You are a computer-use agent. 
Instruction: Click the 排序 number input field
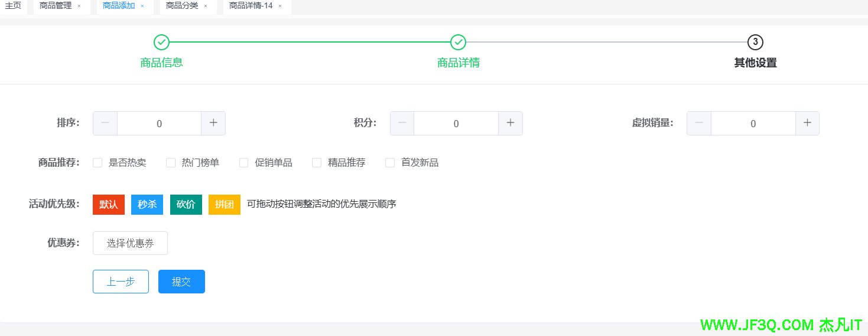(x=159, y=124)
